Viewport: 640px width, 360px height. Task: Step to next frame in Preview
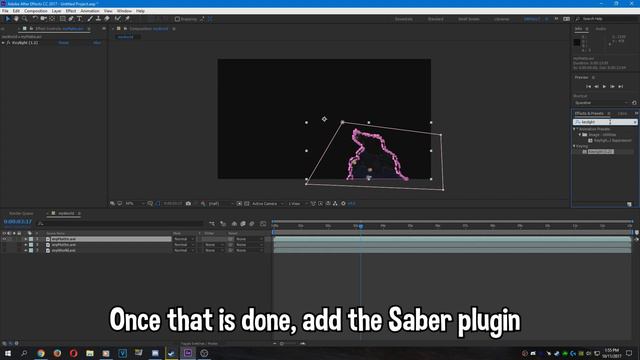pos(612,87)
